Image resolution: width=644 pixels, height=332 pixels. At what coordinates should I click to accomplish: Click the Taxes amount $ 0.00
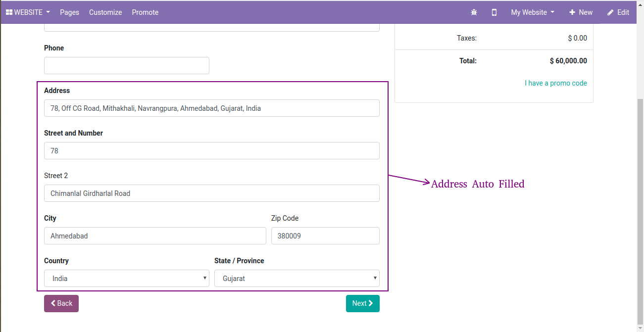(x=578, y=38)
